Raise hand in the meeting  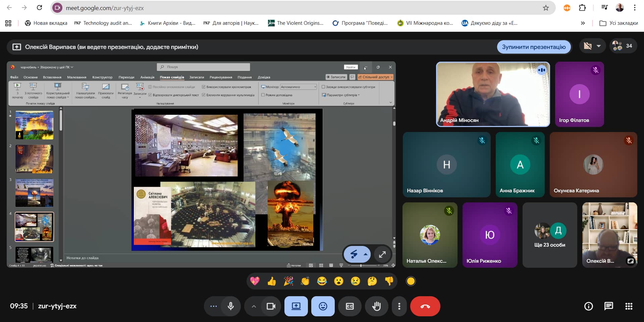[376, 306]
